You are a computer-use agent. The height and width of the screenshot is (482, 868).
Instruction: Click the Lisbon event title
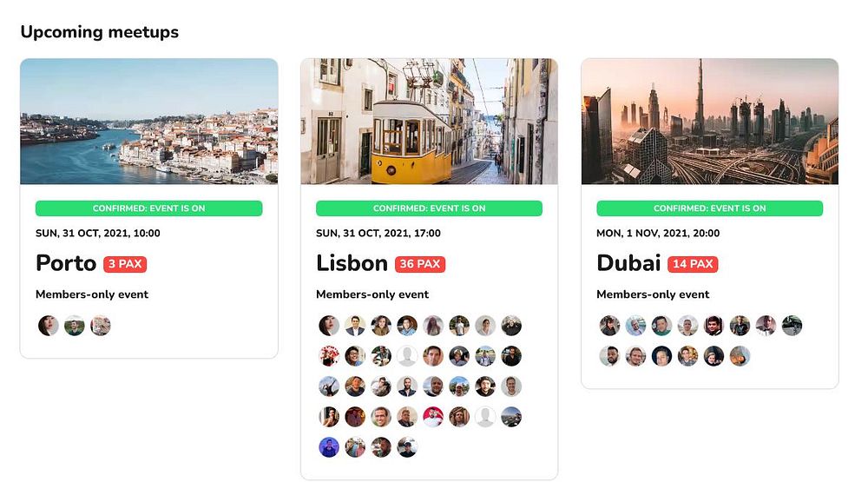click(352, 263)
